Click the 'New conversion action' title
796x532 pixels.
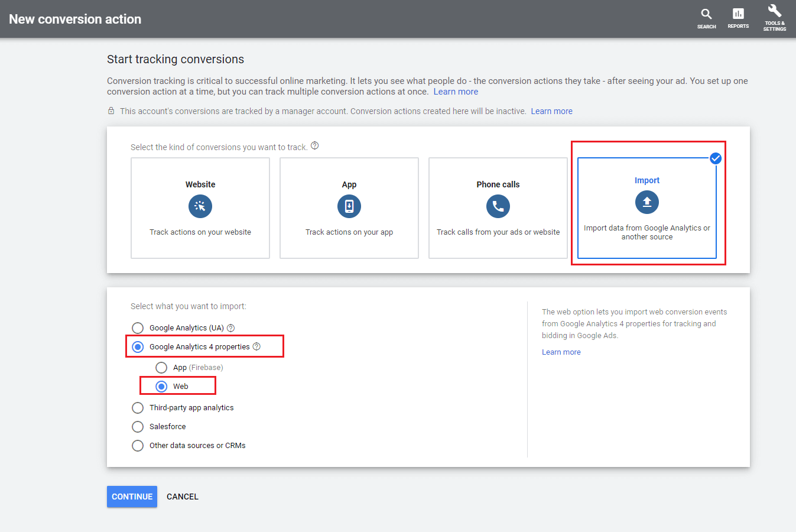tap(75, 19)
